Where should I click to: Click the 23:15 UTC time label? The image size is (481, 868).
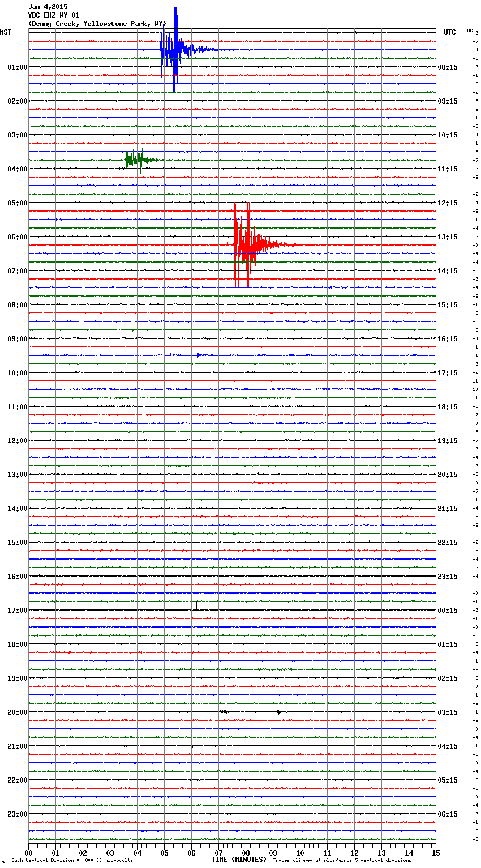point(448,577)
